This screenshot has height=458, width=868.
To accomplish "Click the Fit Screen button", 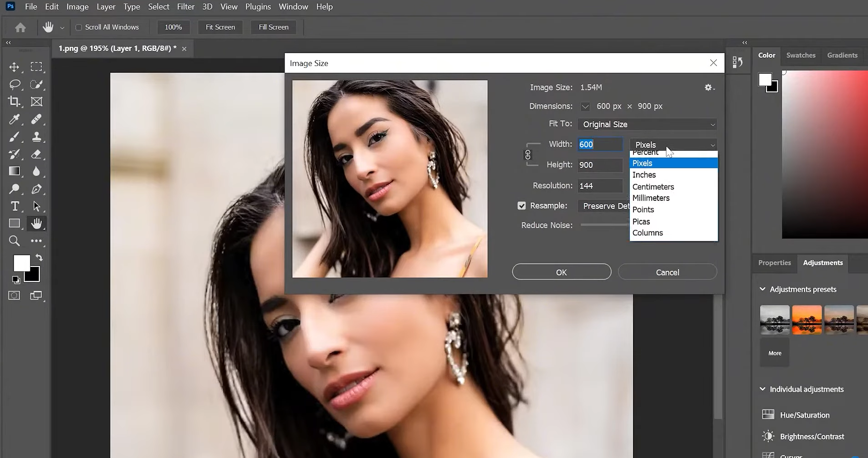I will click(220, 27).
